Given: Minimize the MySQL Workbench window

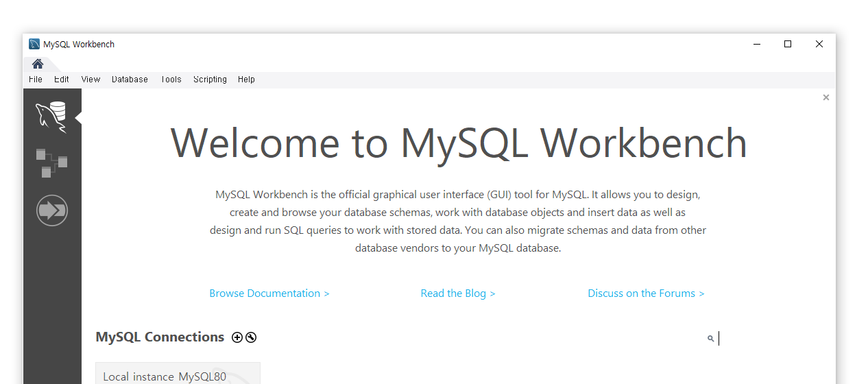Looking at the screenshot, I should pos(757,44).
